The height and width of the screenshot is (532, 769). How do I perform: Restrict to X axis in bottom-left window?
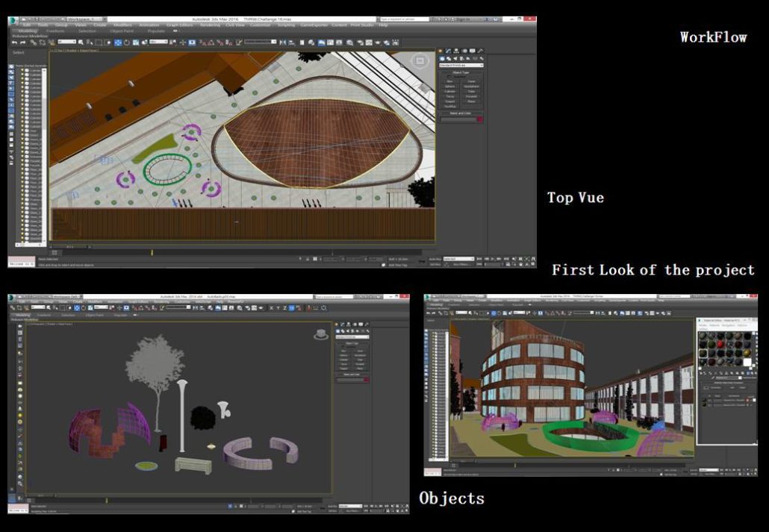pos(271,308)
